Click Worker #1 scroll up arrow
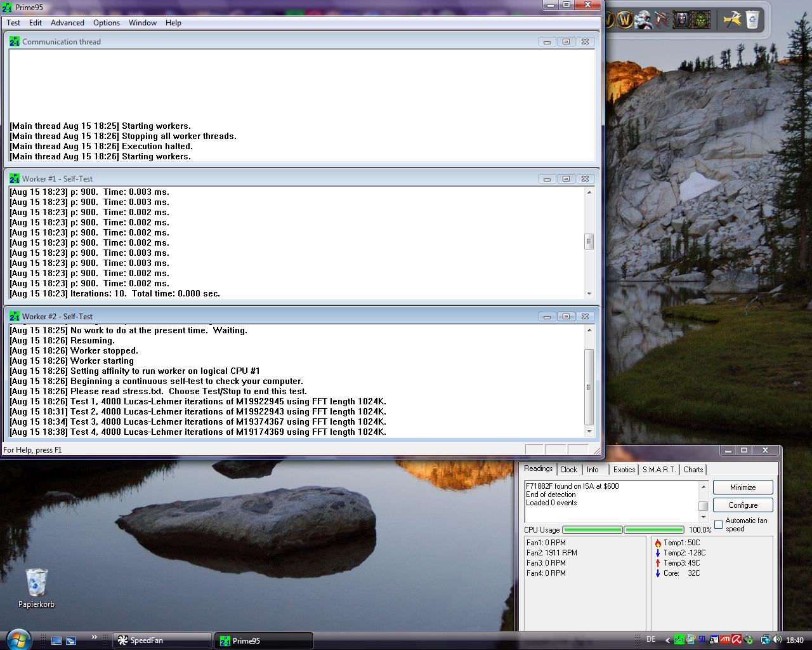The height and width of the screenshot is (650, 812). [x=589, y=192]
